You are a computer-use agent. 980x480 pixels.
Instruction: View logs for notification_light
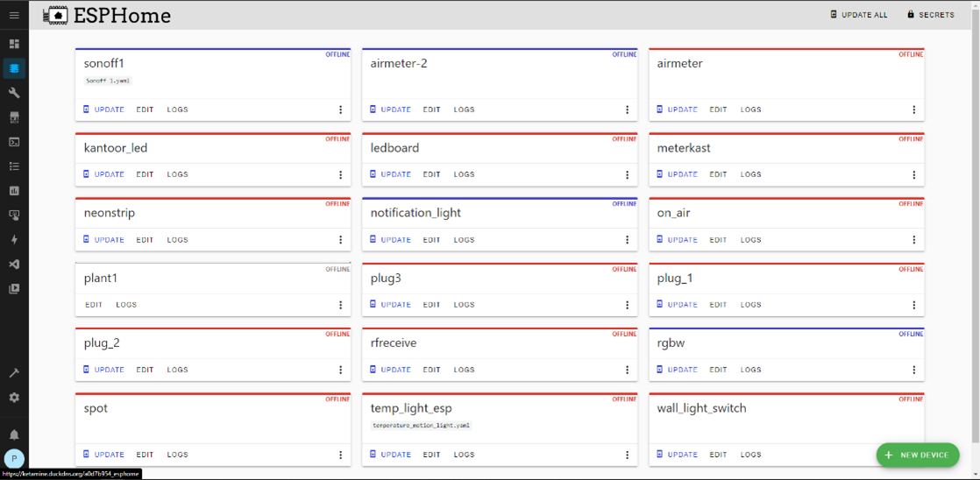tap(464, 239)
